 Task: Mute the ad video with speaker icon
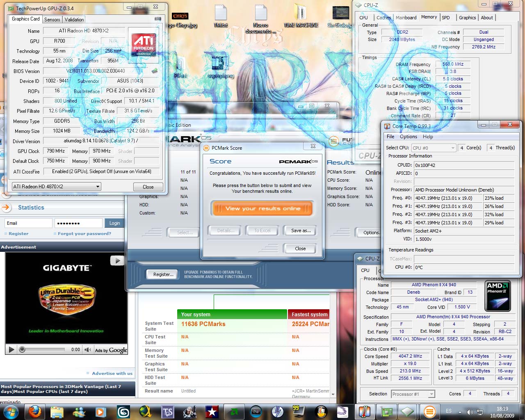(88, 350)
